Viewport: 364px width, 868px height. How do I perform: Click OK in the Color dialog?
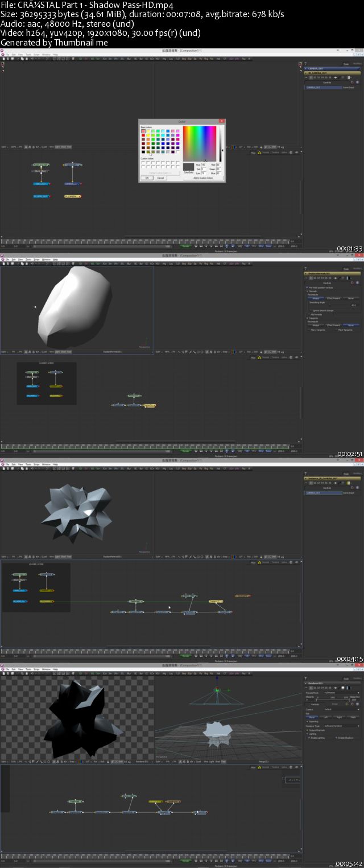[x=147, y=178]
